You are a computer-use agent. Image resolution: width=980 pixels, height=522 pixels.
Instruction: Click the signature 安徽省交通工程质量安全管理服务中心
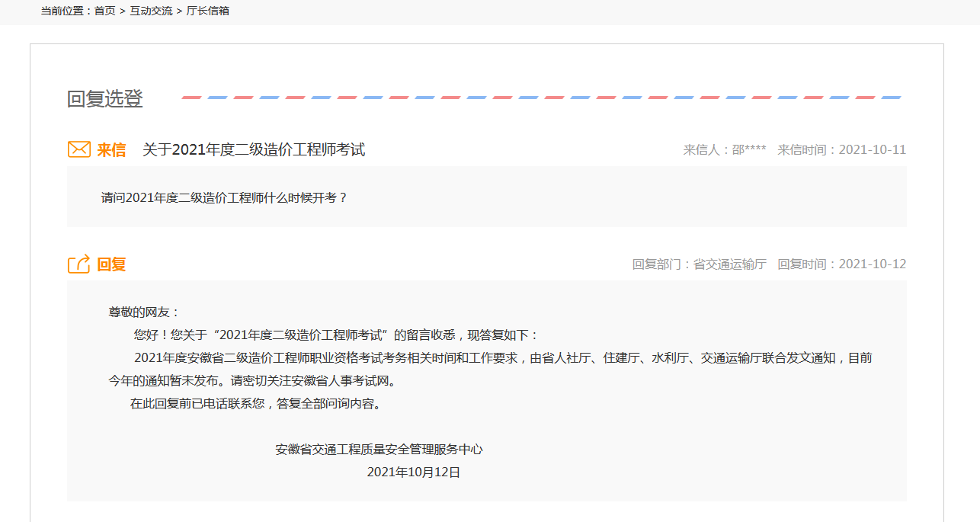[x=379, y=450]
